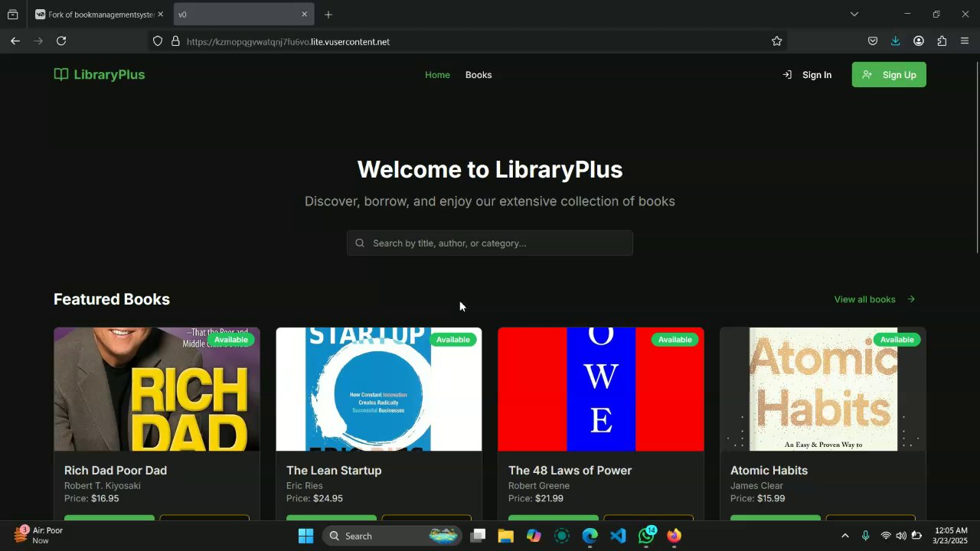The image size is (980, 551).
Task: Click author Eric Ries
Action: pyautogui.click(x=305, y=486)
